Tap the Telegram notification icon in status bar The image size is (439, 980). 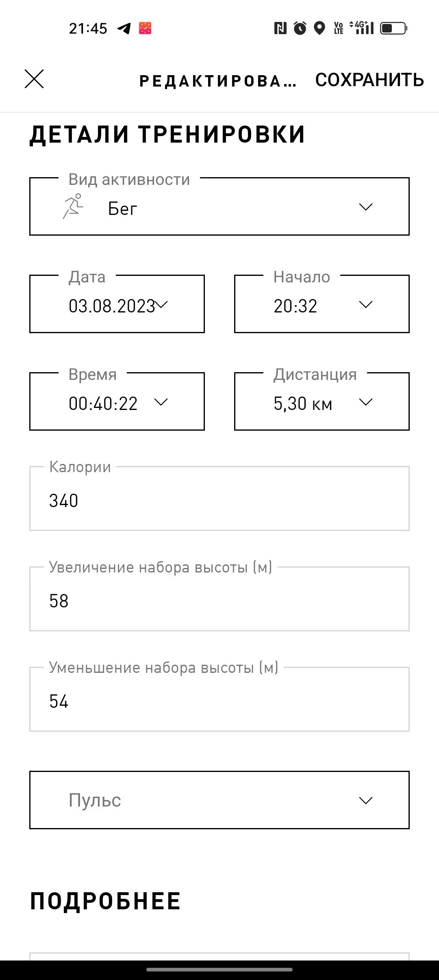[x=124, y=28]
